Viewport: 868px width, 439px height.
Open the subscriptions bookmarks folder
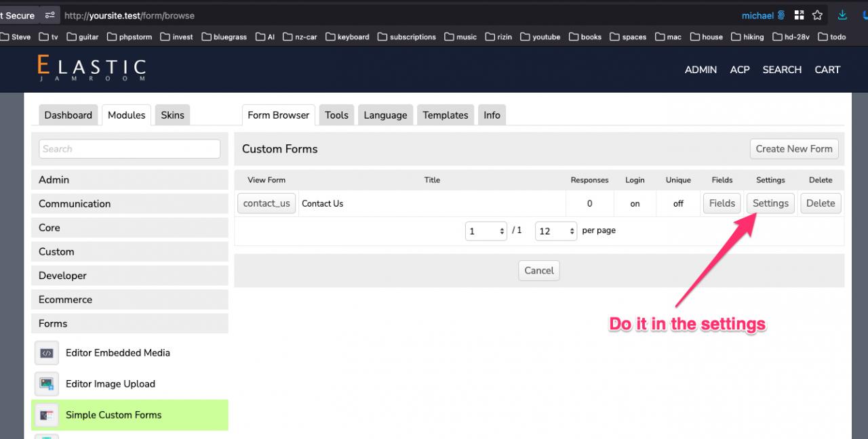(x=407, y=37)
